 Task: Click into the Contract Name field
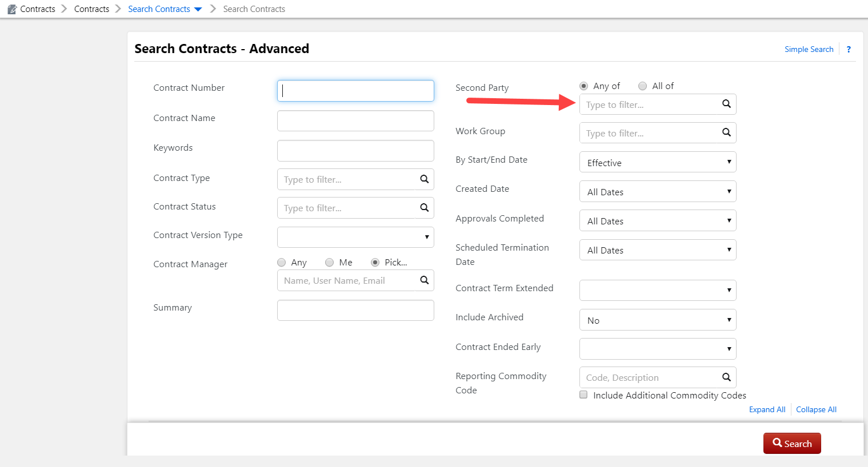(x=355, y=120)
